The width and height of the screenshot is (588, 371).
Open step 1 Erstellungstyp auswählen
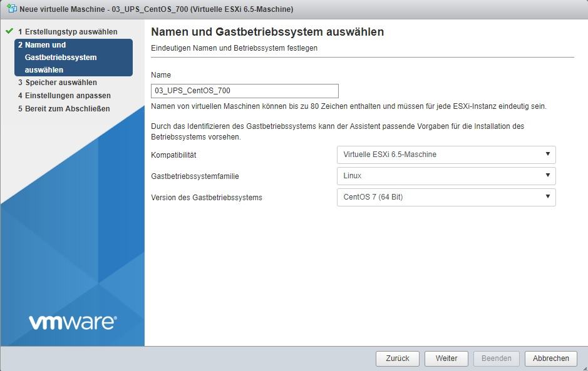coord(68,32)
